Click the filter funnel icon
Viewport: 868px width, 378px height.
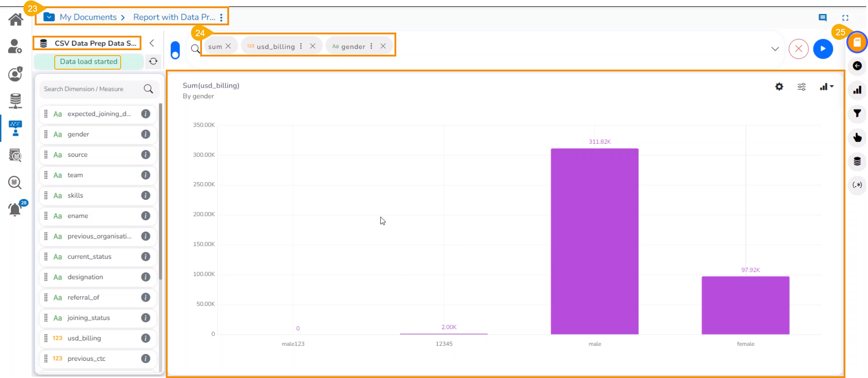coord(857,113)
